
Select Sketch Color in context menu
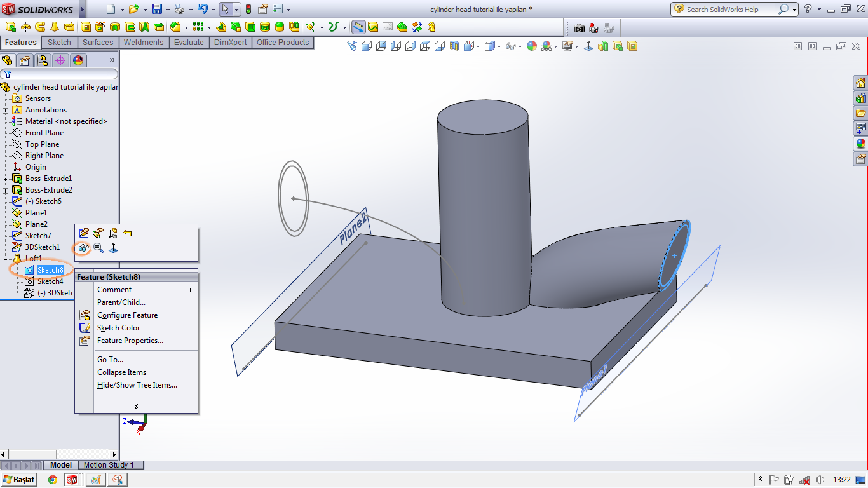pos(119,328)
